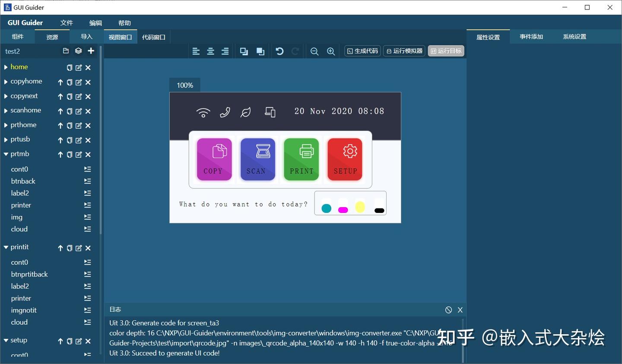The height and width of the screenshot is (364, 622).
Task: Click the undo icon in the toolbar
Action: (x=279, y=51)
